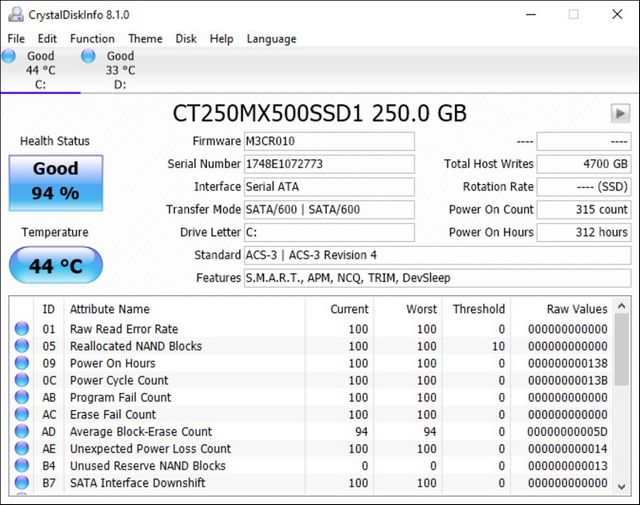Click the C: drive blue status orb

8,56
